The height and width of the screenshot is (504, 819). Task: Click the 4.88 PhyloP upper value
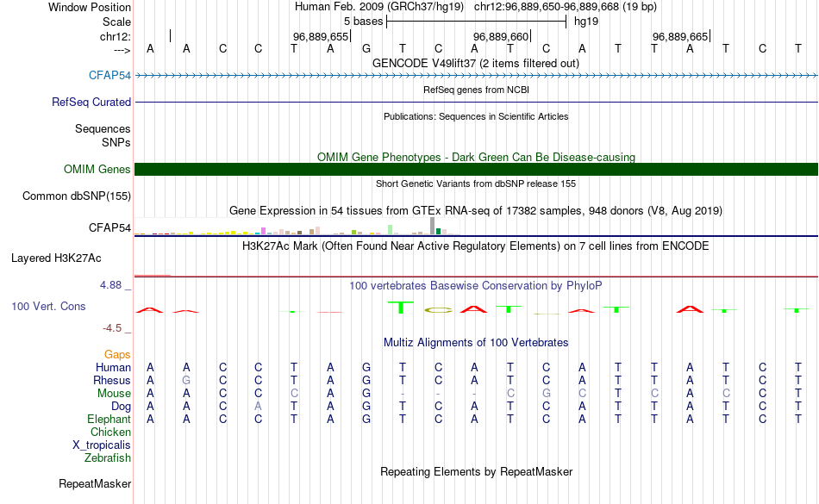pos(110,285)
